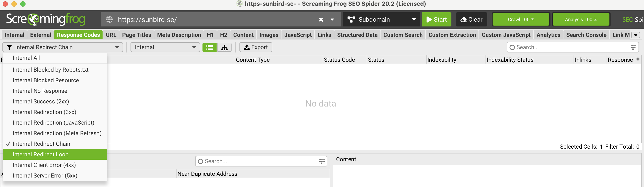The height and width of the screenshot is (187, 644).
Task: Open the Structured Data tab
Action: [x=357, y=35]
